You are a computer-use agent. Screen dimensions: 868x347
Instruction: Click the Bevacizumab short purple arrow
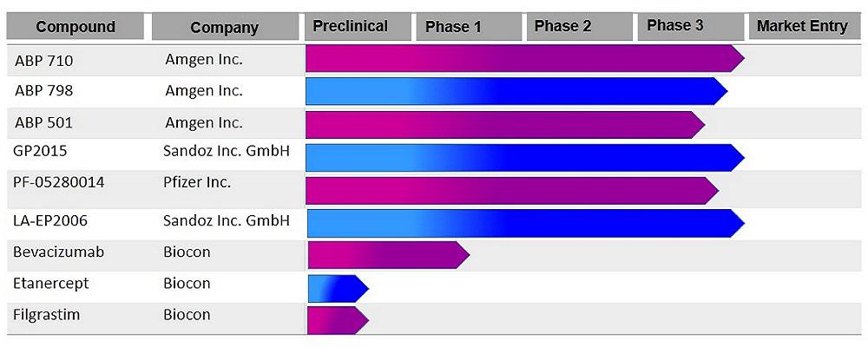tap(389, 255)
